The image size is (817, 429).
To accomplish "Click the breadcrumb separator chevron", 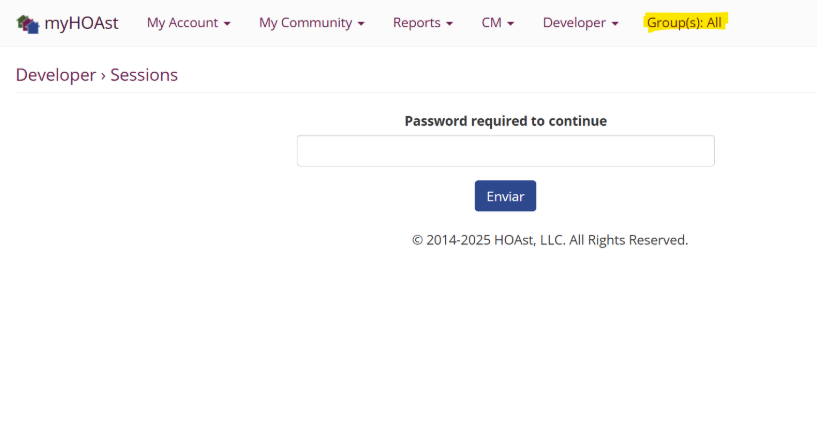I will 103,76.
